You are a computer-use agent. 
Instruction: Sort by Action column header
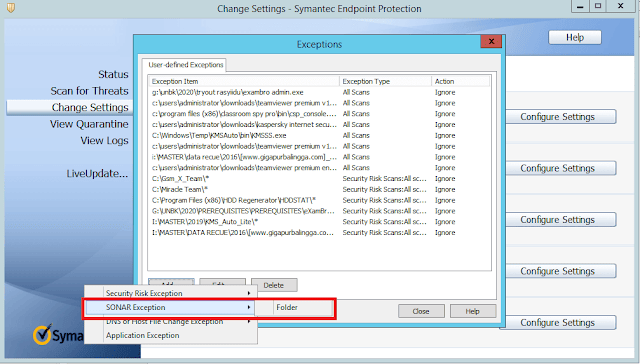(x=460, y=81)
